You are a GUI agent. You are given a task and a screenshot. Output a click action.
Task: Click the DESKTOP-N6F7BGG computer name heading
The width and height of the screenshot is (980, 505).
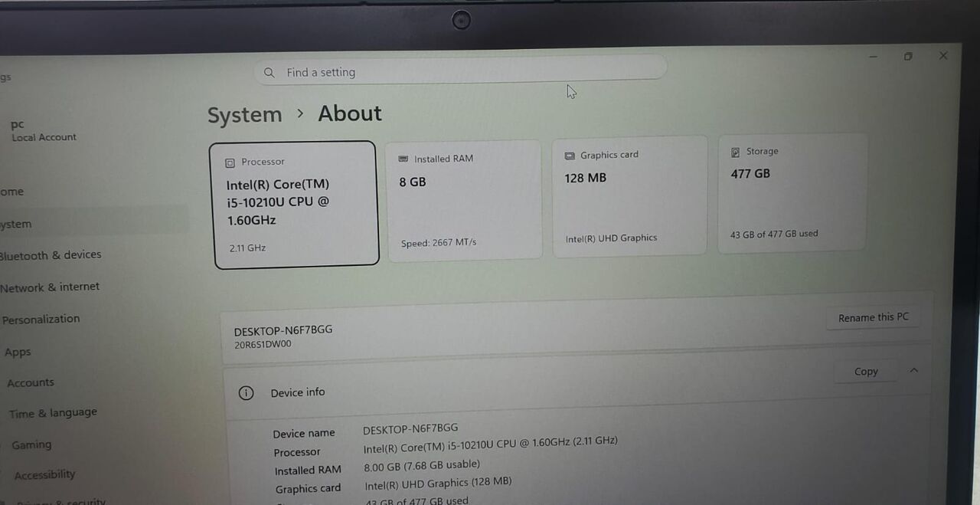coord(283,330)
